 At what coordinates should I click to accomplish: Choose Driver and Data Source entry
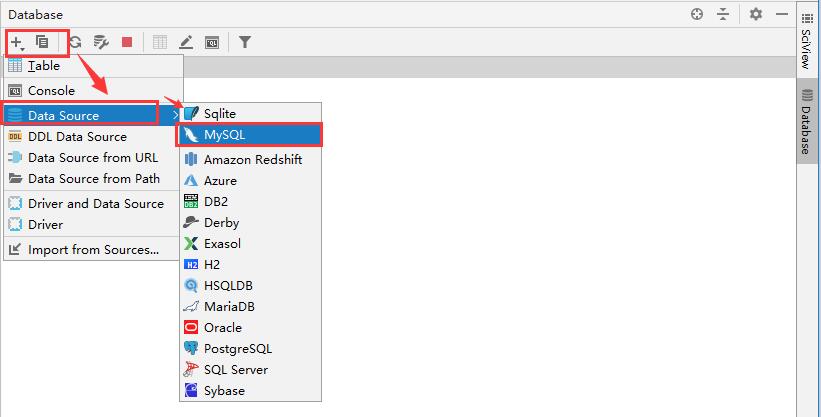(94, 203)
